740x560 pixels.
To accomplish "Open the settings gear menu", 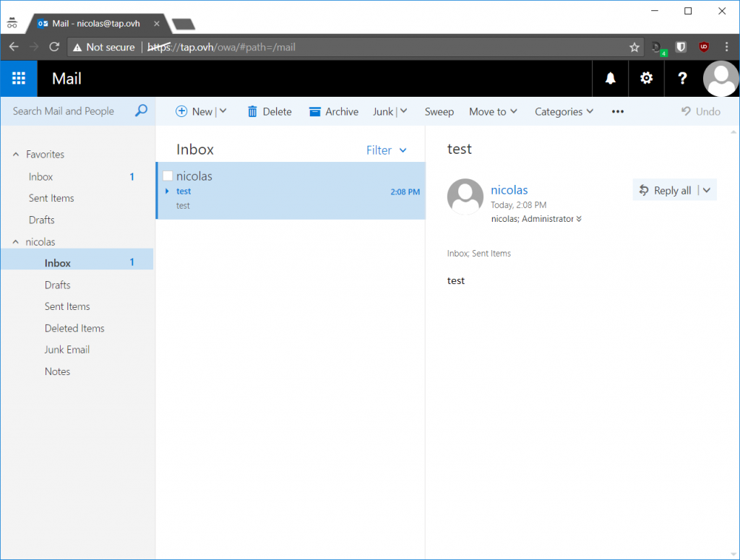I will point(646,78).
